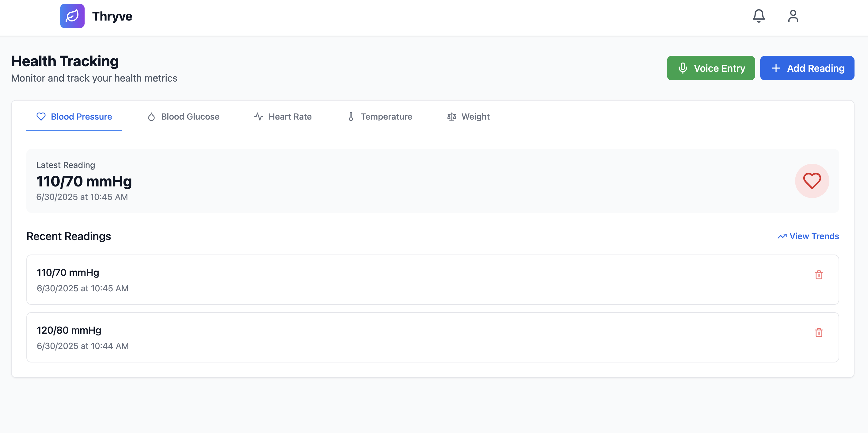868x433 pixels.
Task: Open notifications bell icon
Action: pos(759,16)
